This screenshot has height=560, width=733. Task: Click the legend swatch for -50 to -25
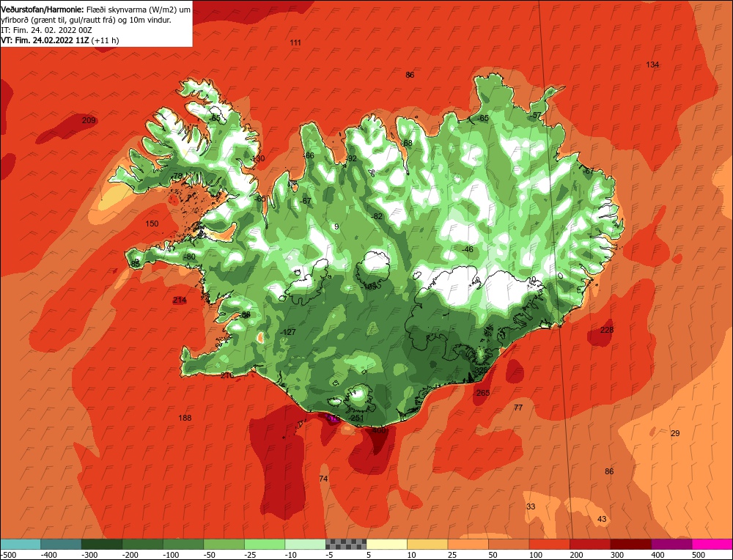[x=224, y=544]
